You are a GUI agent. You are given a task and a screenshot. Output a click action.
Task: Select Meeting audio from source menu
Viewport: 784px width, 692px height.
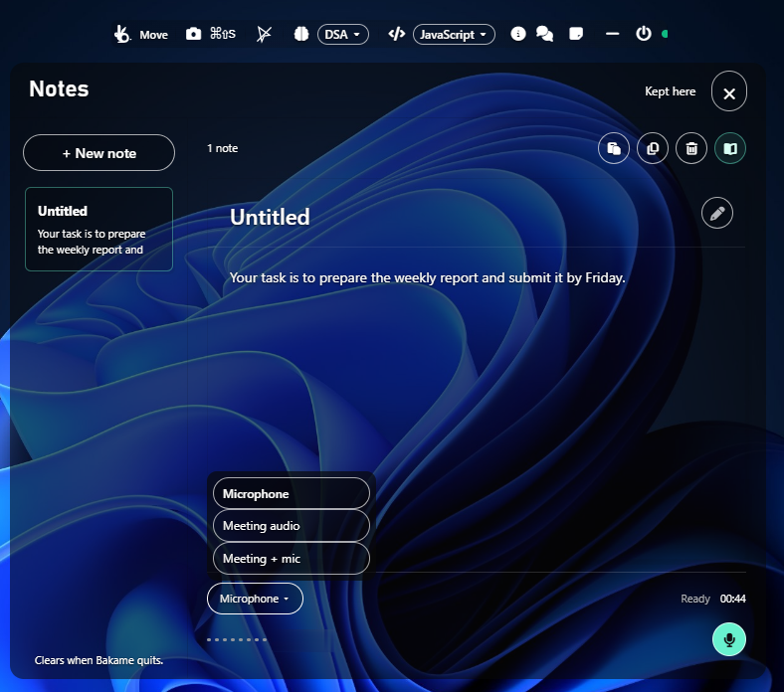click(292, 526)
